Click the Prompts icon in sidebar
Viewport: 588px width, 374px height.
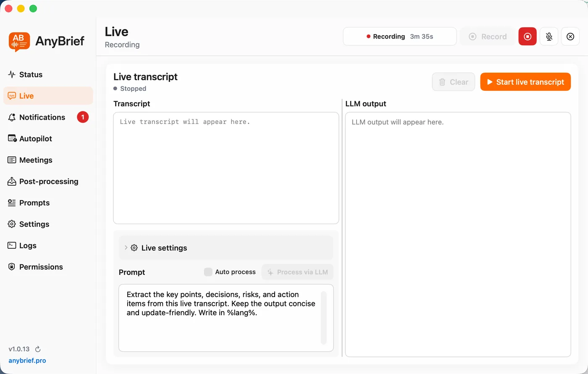pos(12,203)
